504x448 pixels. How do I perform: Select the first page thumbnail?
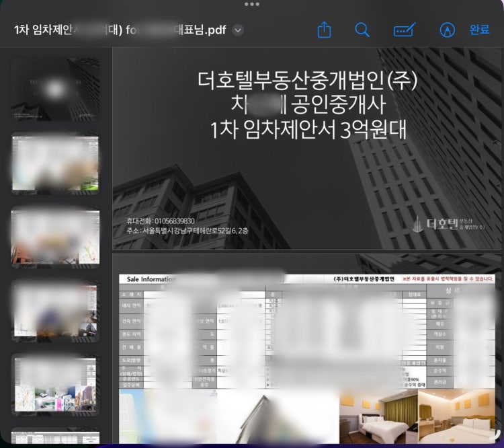point(55,89)
